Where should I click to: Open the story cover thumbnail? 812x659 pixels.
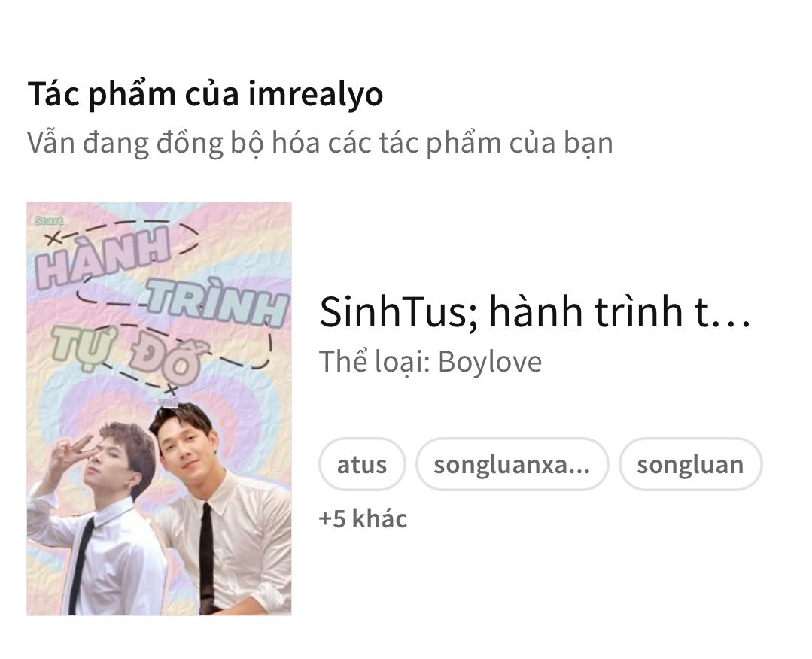159,408
